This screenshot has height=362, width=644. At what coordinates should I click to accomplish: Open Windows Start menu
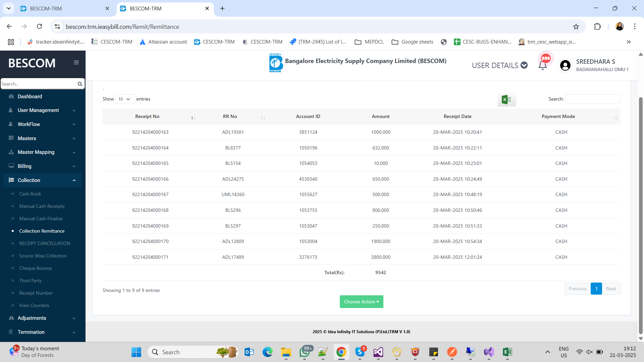136,352
